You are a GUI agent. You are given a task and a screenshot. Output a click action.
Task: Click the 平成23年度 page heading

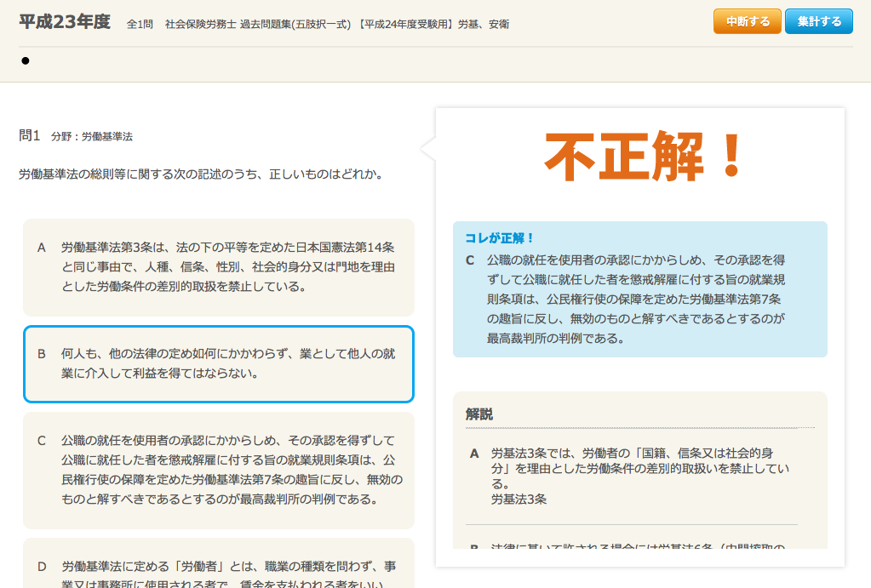(x=65, y=23)
